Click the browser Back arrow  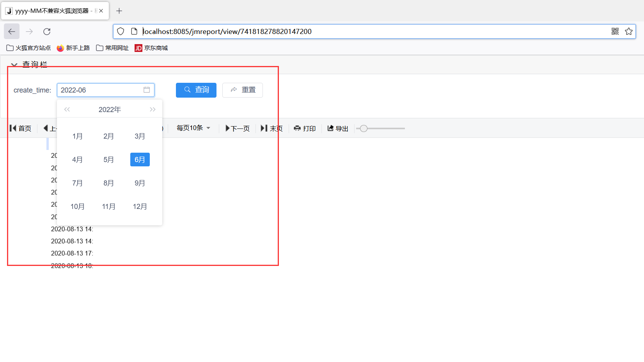12,31
